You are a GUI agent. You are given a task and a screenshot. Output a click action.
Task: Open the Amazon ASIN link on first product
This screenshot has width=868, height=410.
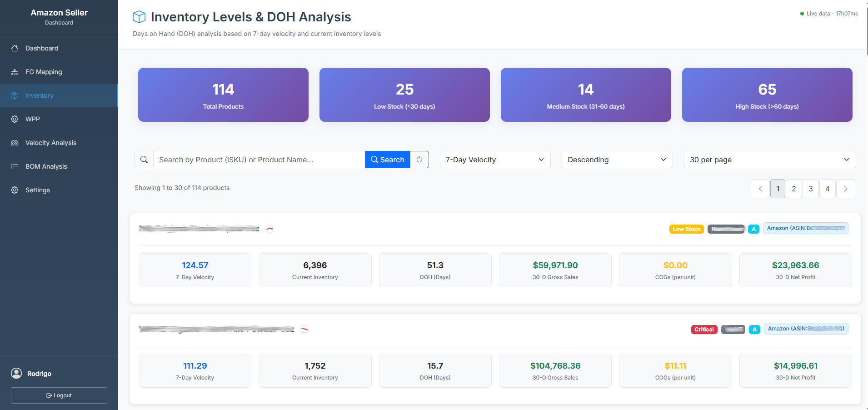coord(806,228)
